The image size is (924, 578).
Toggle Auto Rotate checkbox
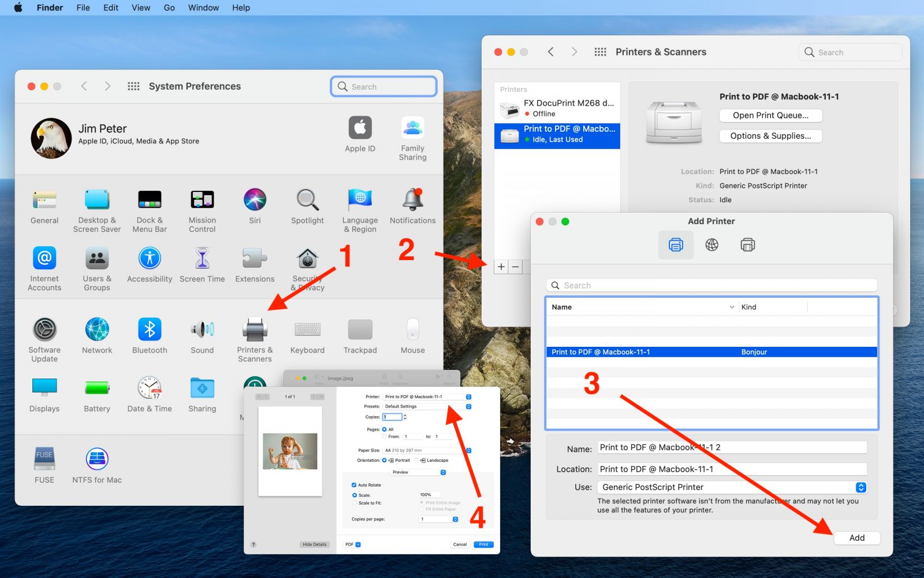(x=354, y=485)
